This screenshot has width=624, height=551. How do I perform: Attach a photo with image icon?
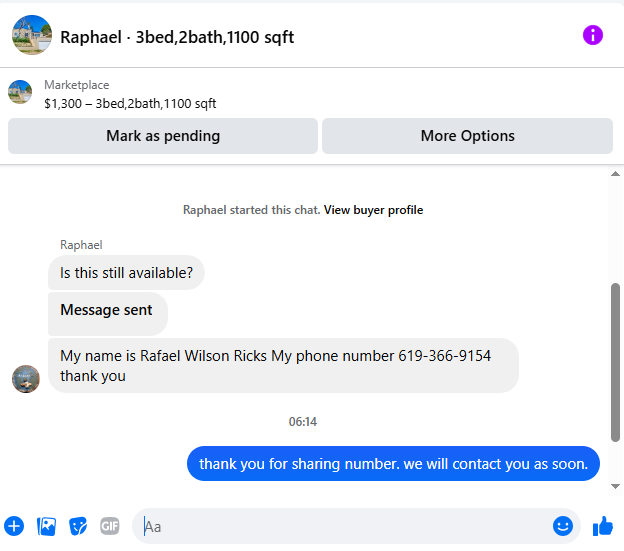[47, 526]
